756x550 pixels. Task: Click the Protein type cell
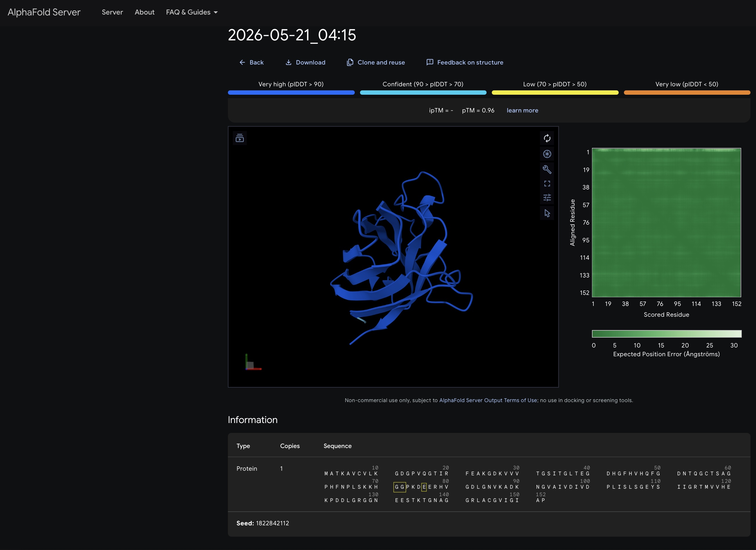coord(247,469)
